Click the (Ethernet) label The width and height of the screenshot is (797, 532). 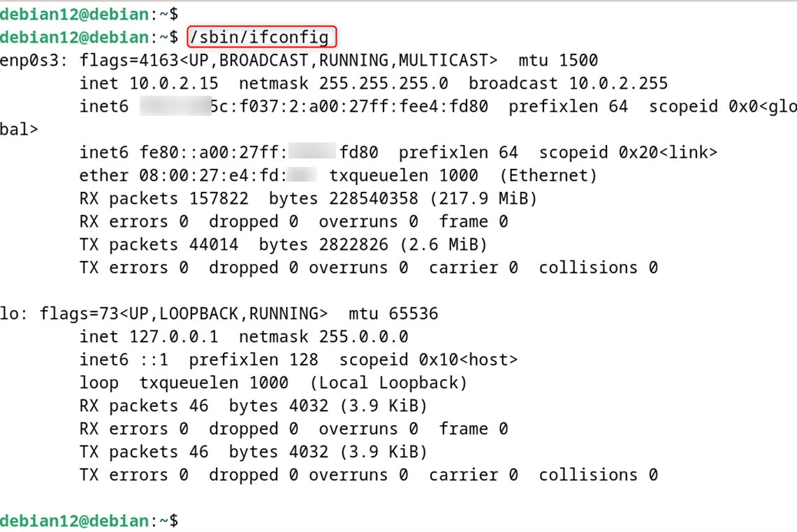(548, 175)
